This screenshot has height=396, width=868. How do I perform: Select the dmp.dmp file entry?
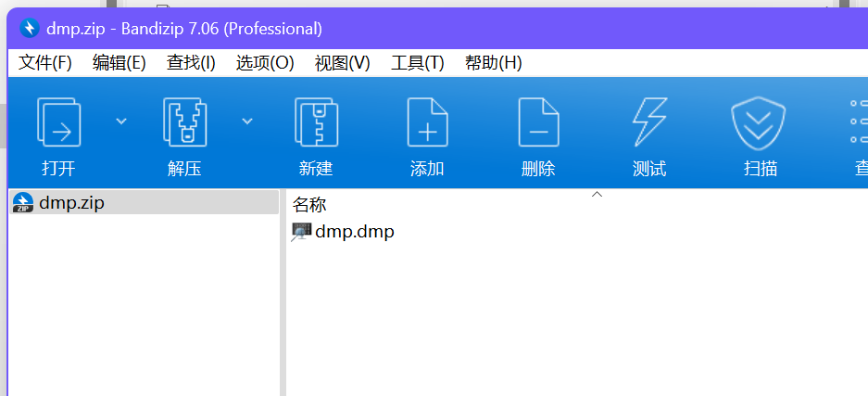tap(343, 232)
